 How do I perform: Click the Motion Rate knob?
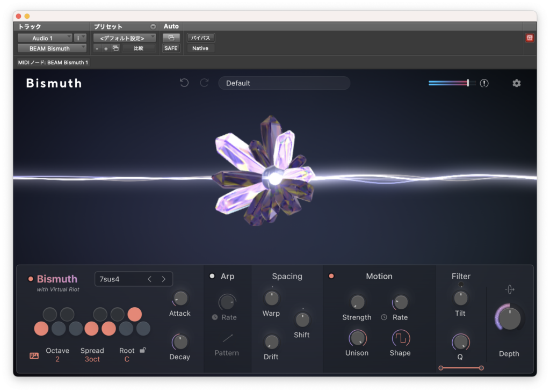[x=400, y=302]
